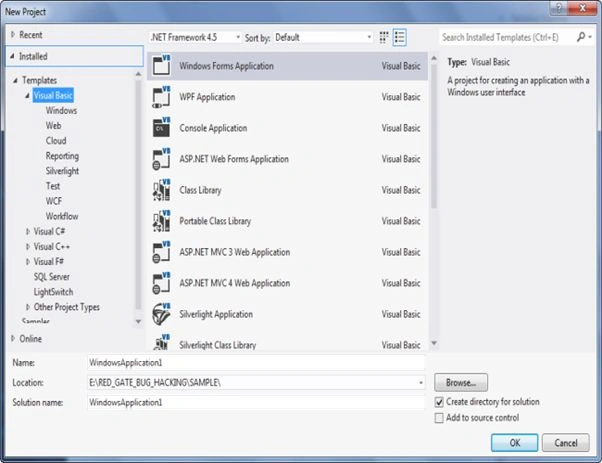Expand the Visual C# node
Image resolution: width=602 pixels, height=463 pixels.
tap(28, 231)
